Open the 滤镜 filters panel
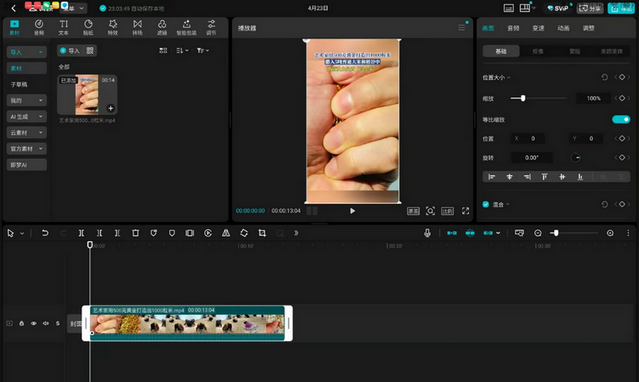Screen dimensions: 639x382 coord(162,27)
